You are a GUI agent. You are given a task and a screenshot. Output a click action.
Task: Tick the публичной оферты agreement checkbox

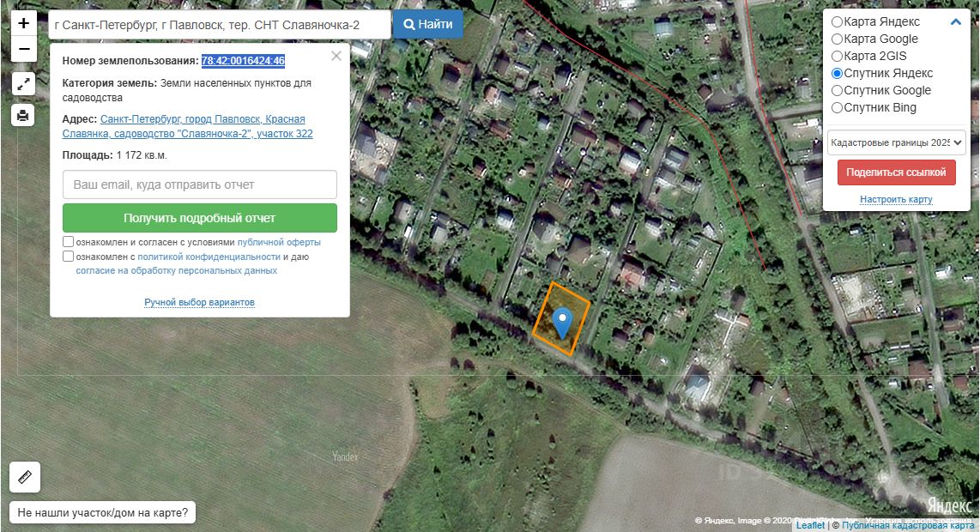68,241
